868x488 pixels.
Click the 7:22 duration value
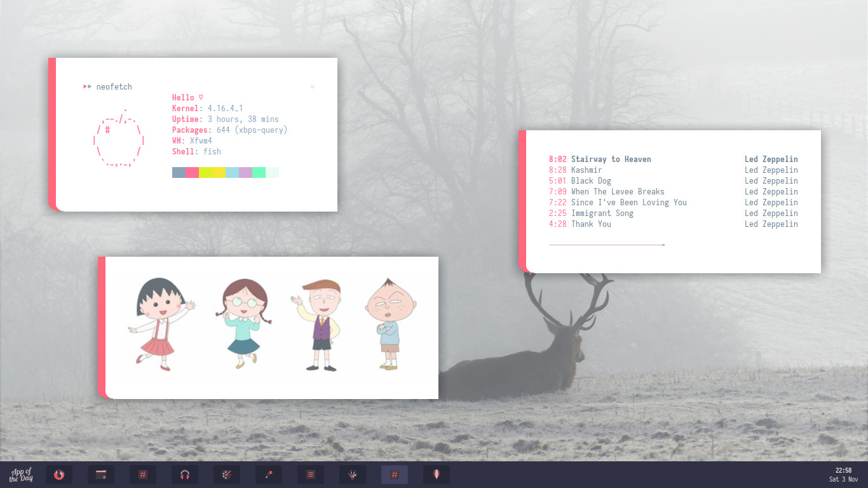pos(557,203)
